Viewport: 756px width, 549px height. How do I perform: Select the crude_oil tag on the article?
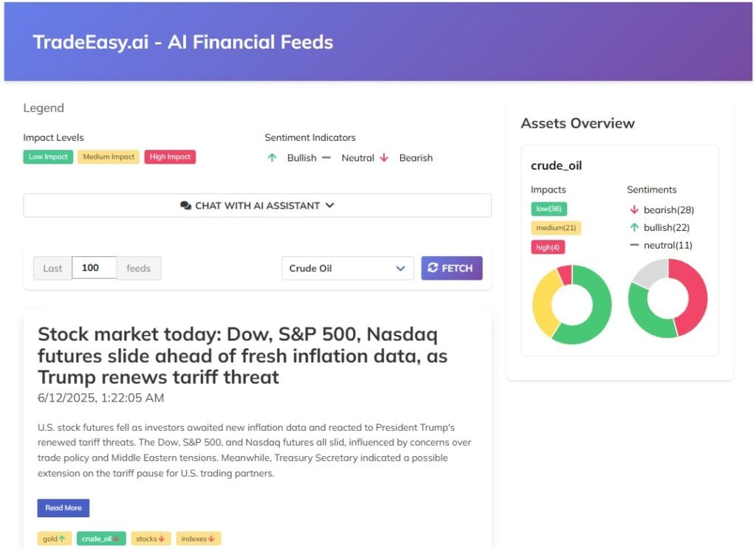click(x=100, y=538)
